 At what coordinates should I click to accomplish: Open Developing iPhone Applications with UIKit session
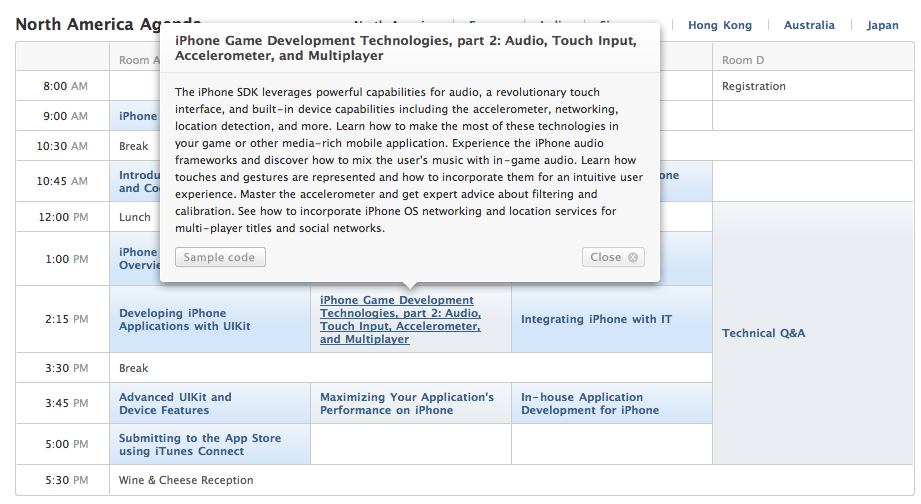coord(184,320)
